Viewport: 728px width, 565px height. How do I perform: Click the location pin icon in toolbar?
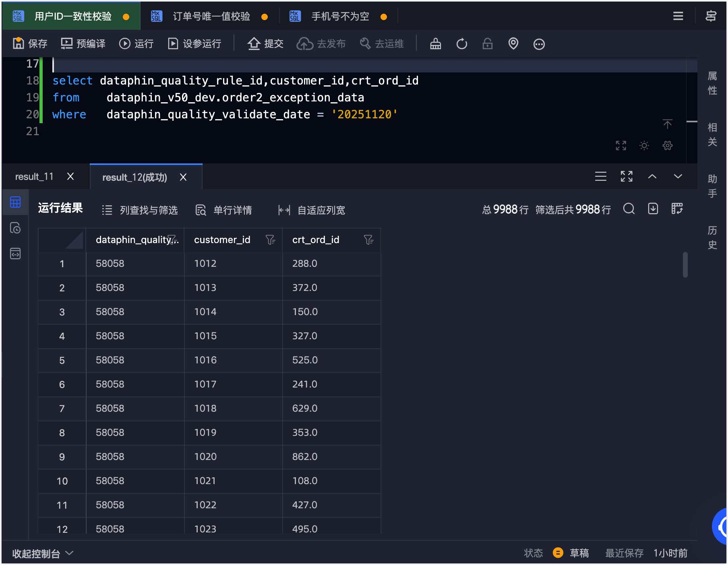(x=513, y=43)
